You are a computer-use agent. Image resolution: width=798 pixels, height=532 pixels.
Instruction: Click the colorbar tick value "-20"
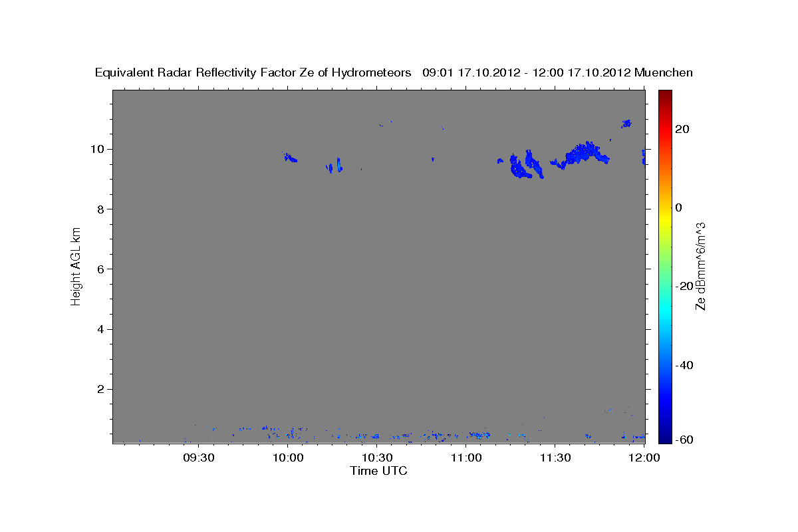click(x=684, y=286)
